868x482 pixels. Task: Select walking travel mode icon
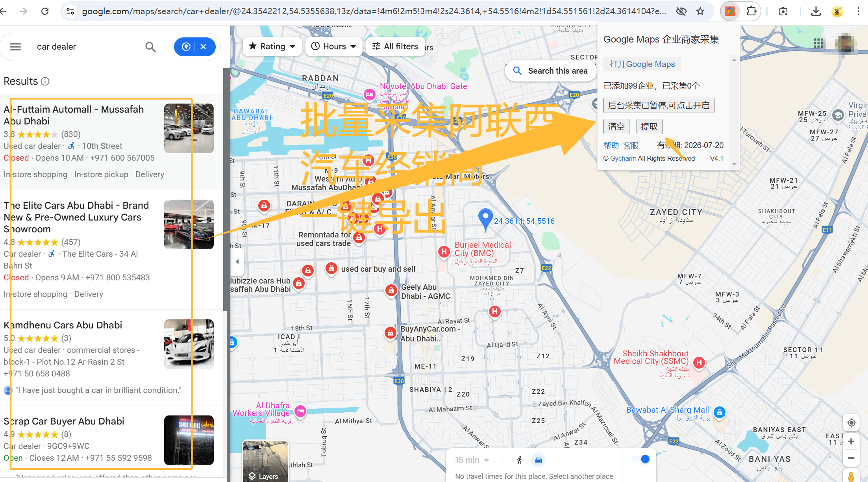(x=520, y=460)
